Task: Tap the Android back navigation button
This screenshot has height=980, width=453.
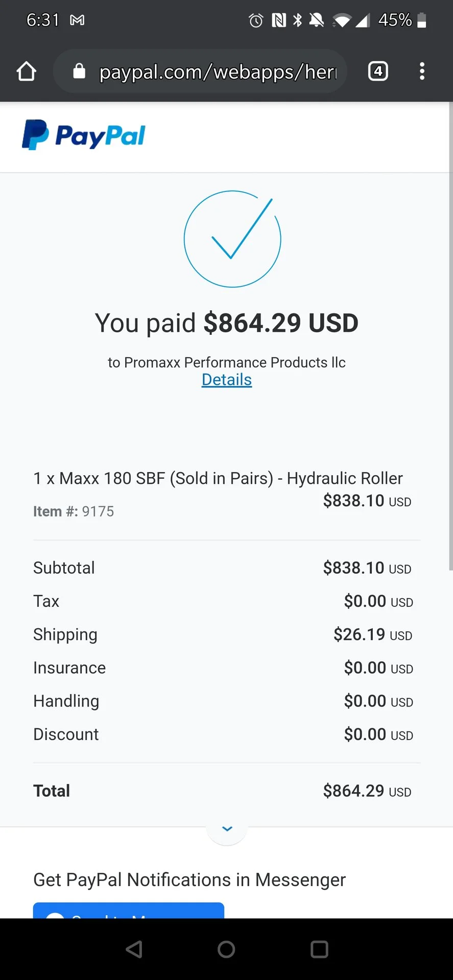Action: [x=134, y=949]
